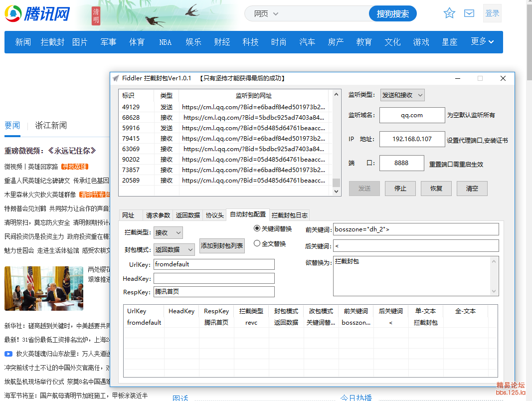This screenshot has height=401, width=532.
Task: Select row 59916 in monitored list
Action: [225, 128]
